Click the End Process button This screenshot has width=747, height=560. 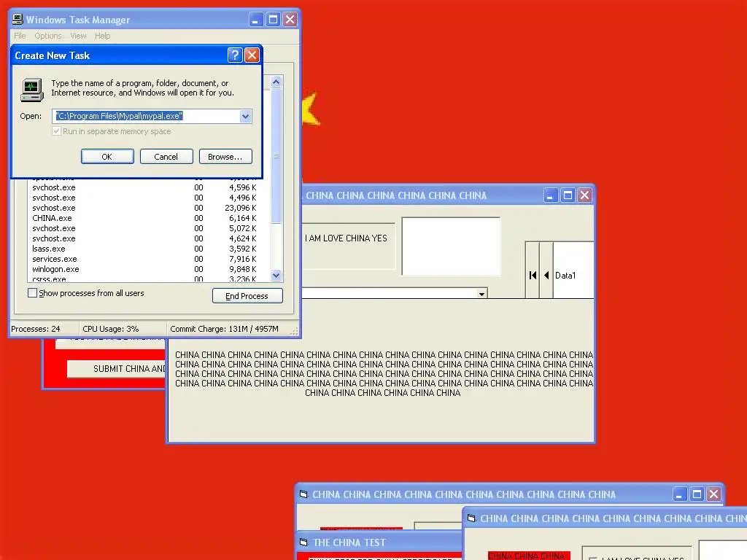coord(247,296)
